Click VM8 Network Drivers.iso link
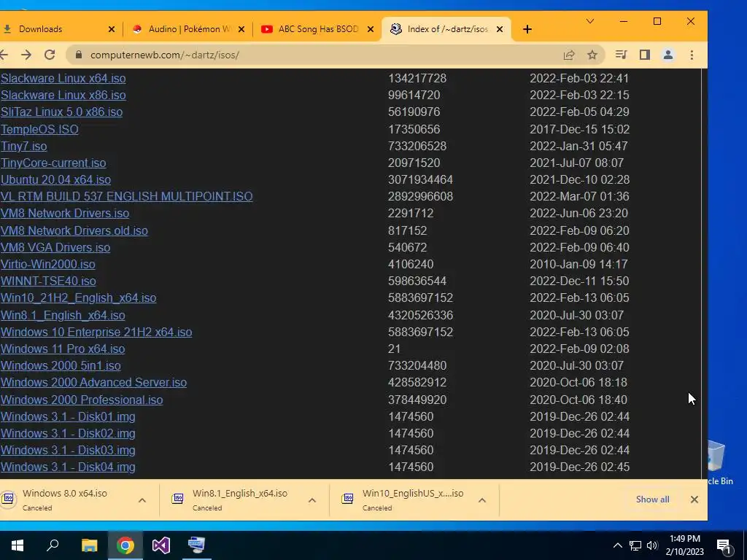Viewport: 747px width, 560px height. coord(65,214)
